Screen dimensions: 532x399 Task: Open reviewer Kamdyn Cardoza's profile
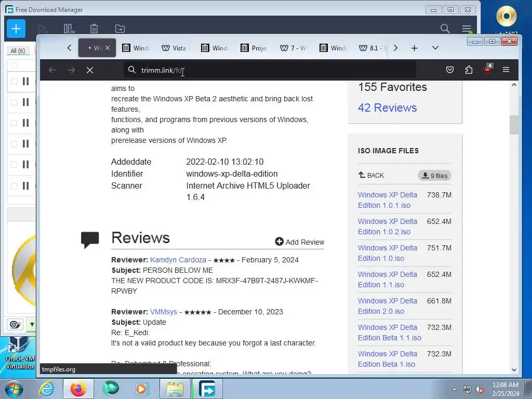click(x=178, y=260)
